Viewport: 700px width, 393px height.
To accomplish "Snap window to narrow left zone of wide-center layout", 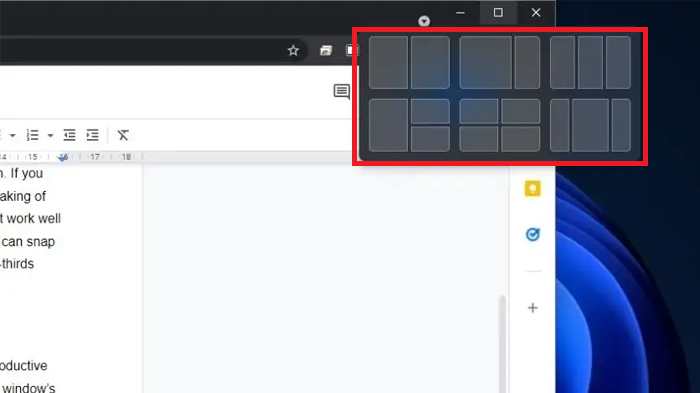I will tap(560, 125).
